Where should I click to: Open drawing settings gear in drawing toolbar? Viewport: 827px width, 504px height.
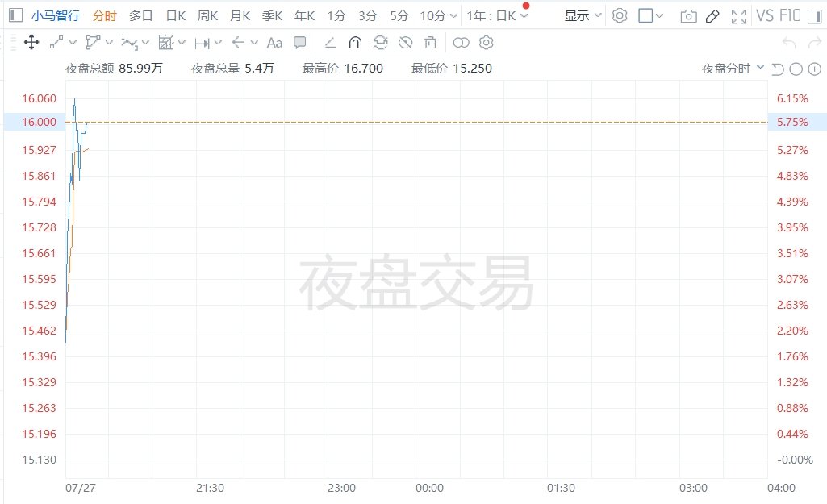[x=487, y=43]
